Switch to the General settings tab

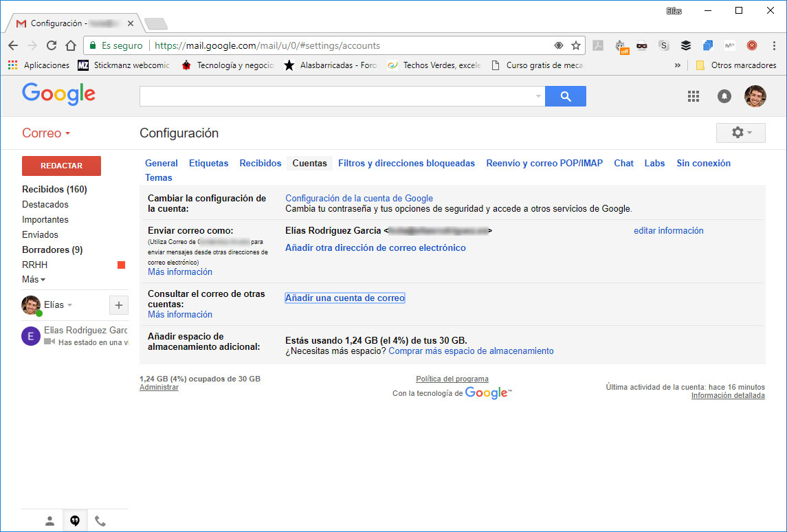pos(162,163)
